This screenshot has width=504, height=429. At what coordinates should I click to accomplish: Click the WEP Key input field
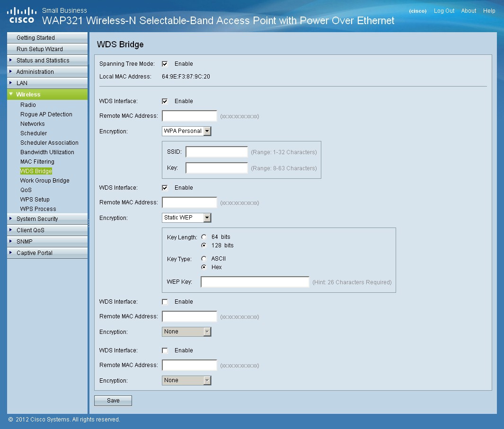(x=255, y=282)
